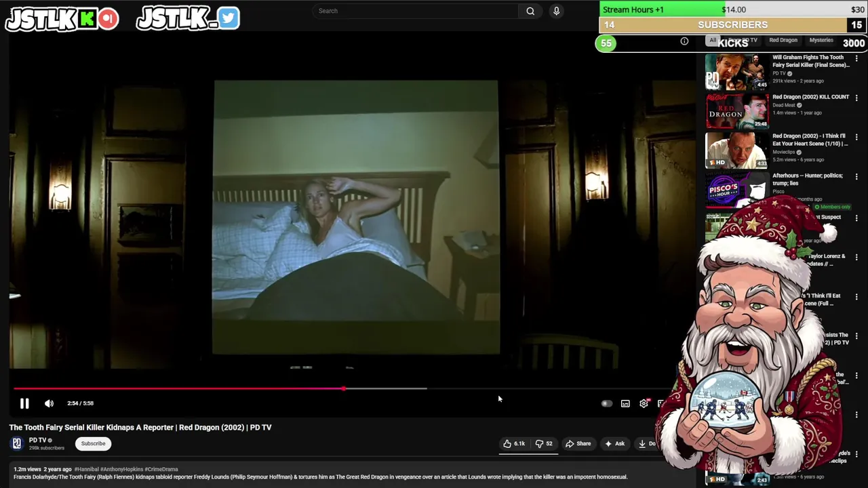The height and width of the screenshot is (488, 868).
Task: Open Will Graham Fights Tooth Fairy thumbnail
Action: click(737, 72)
